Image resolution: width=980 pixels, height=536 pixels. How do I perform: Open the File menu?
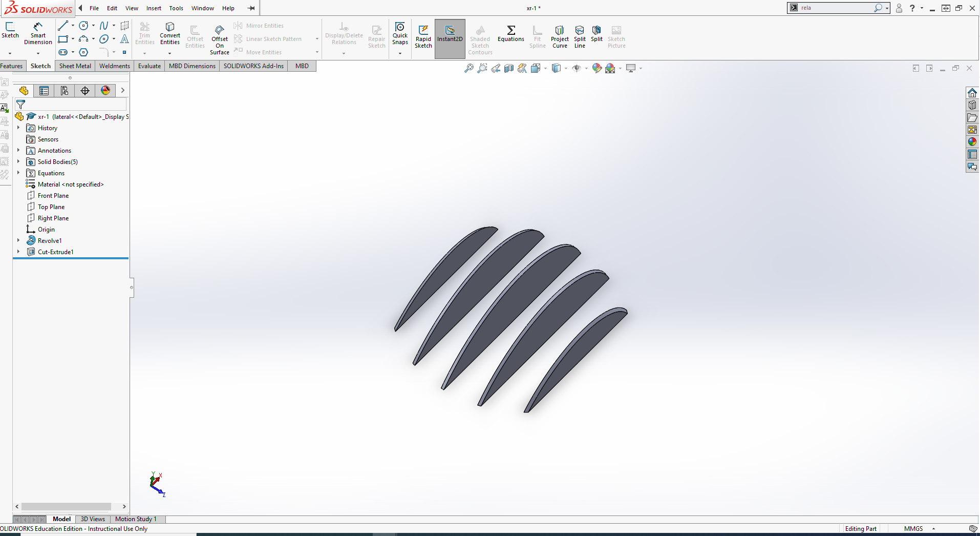[x=94, y=8]
